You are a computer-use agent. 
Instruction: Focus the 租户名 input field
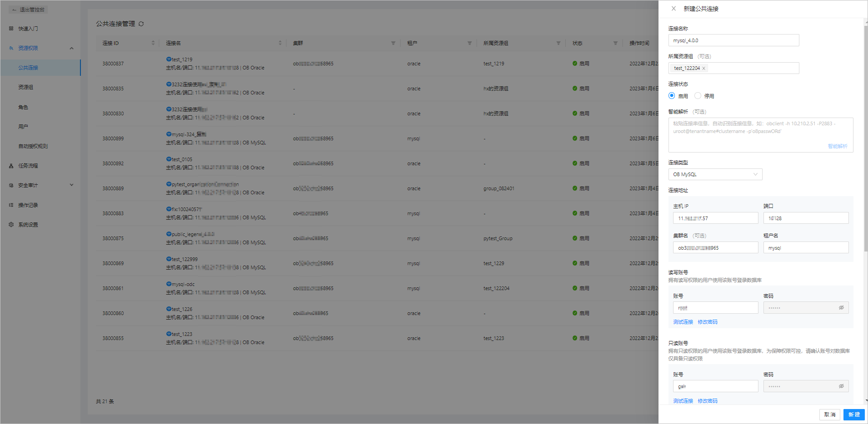point(806,247)
